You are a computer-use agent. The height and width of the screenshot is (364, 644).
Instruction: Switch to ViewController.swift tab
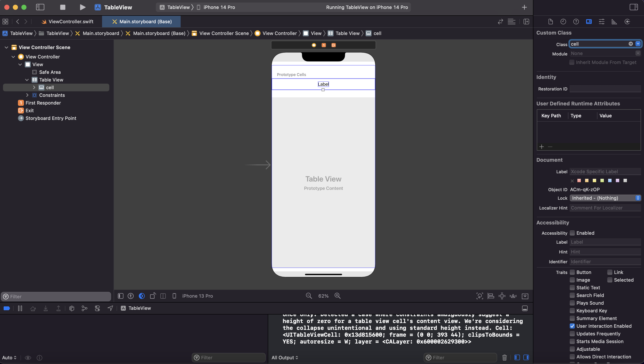pos(67,22)
